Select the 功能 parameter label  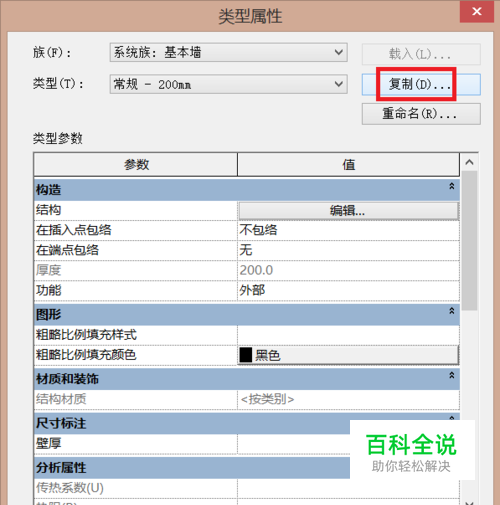coord(49,290)
